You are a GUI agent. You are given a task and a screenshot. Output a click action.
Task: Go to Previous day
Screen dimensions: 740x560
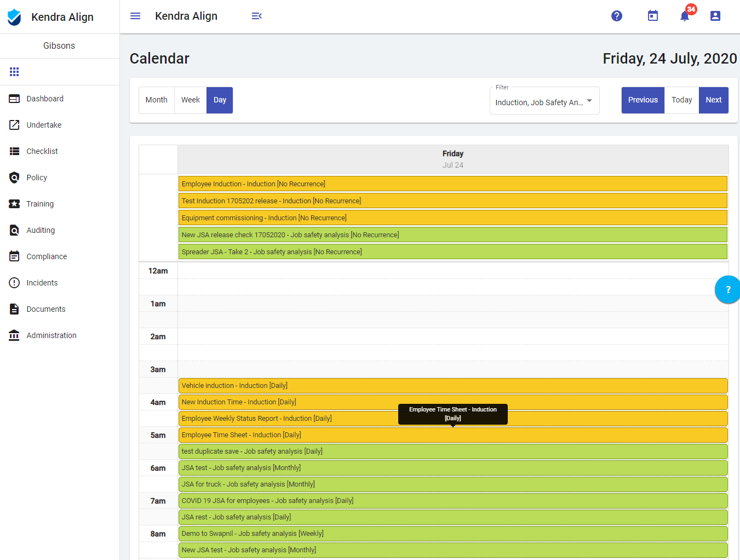643,100
